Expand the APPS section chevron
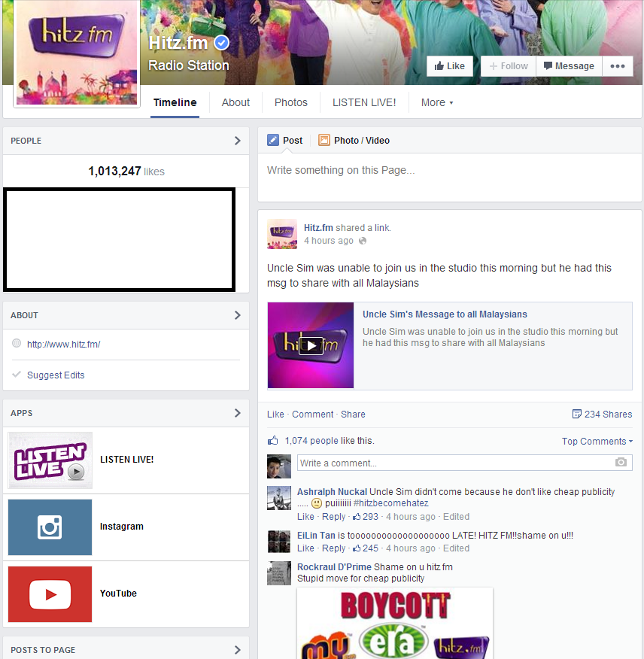This screenshot has height=659, width=644. coord(238,413)
